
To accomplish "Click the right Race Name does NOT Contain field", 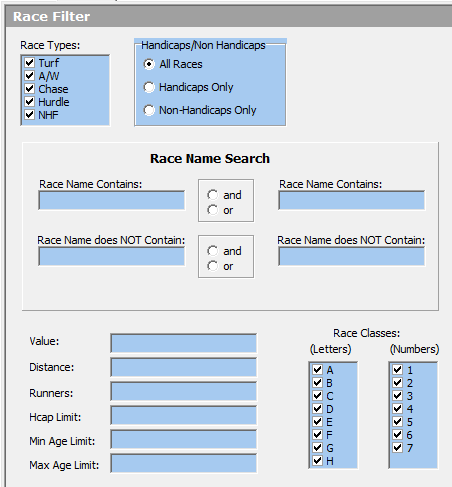I will 352,256.
